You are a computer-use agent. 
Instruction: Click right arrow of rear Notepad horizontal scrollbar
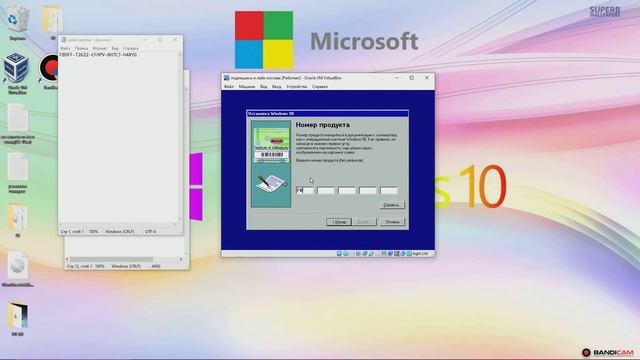point(181,259)
